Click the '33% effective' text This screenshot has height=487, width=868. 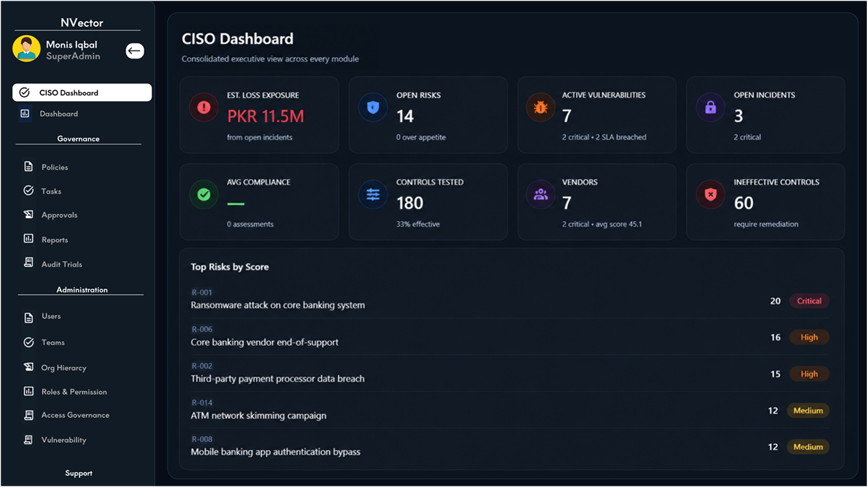click(x=418, y=224)
